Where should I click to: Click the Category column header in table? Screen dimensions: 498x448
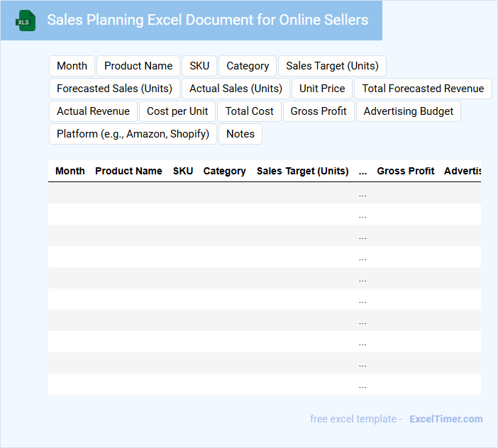pyautogui.click(x=224, y=171)
